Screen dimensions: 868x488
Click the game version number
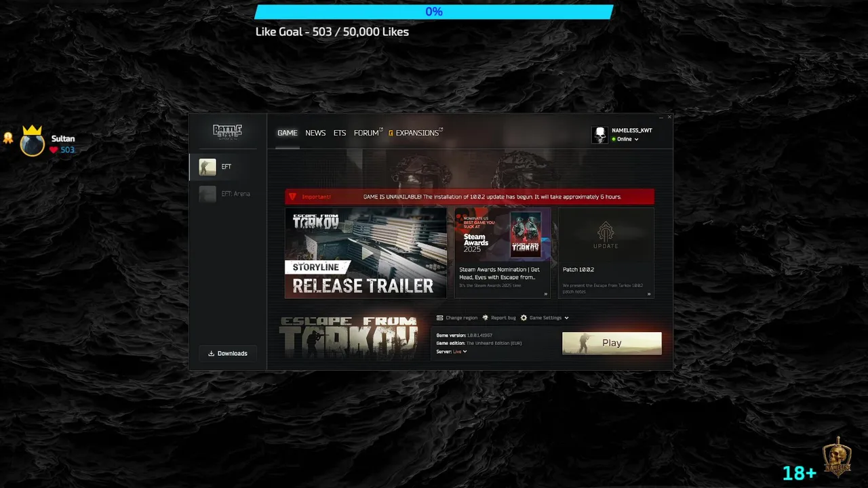479,335
